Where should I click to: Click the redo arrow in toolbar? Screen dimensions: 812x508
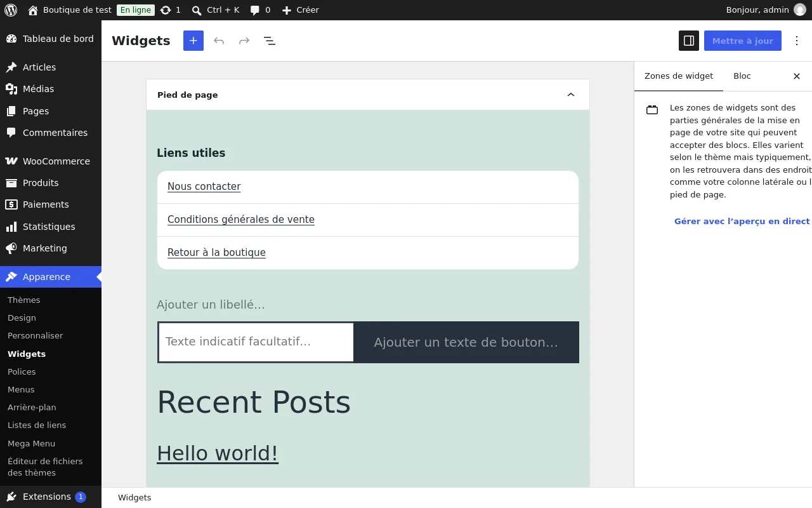tap(244, 41)
